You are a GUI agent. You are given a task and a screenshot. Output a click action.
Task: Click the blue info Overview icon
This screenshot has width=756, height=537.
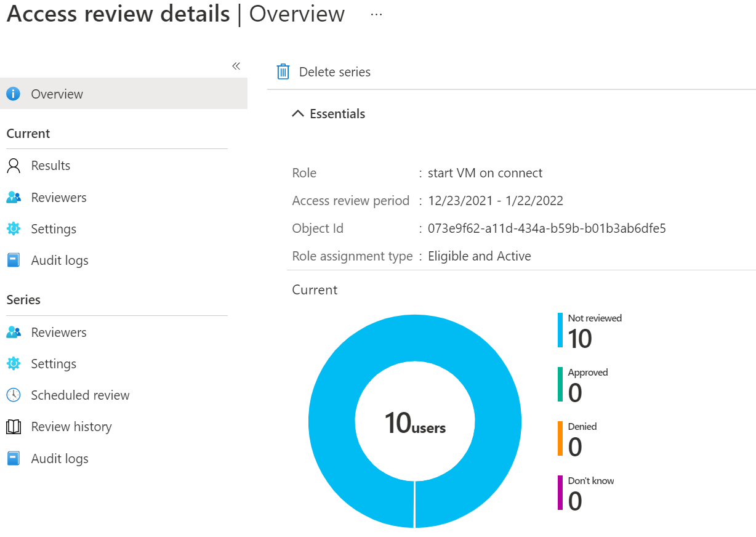point(14,94)
